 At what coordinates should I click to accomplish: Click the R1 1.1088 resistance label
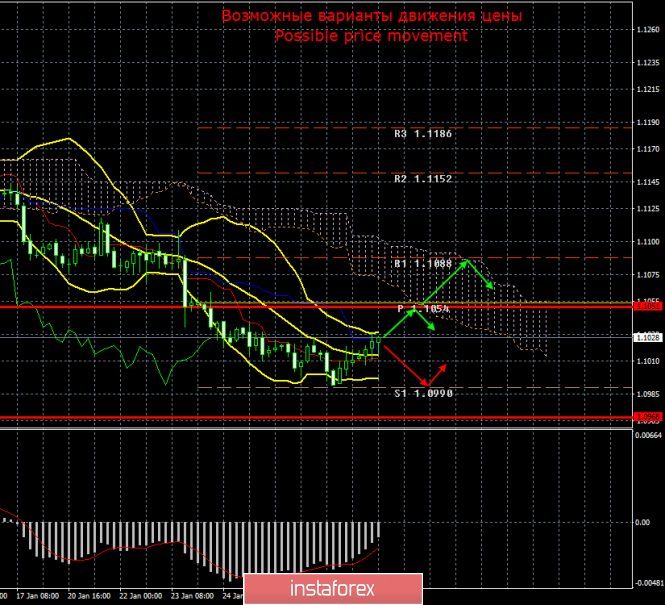423,264
